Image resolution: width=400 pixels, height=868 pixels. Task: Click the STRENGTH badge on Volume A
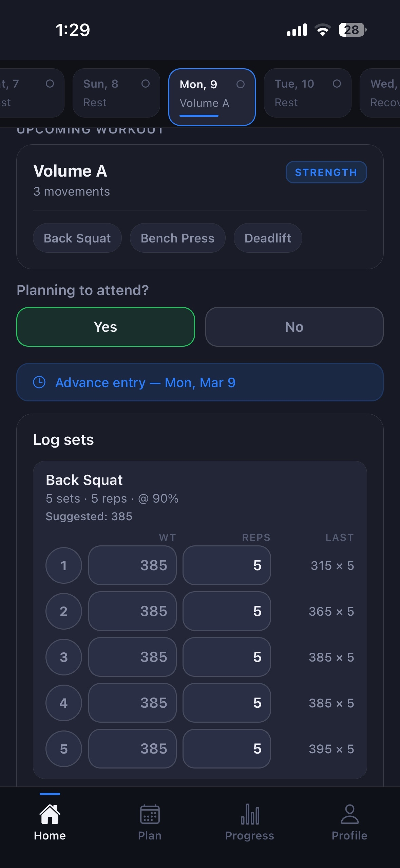[326, 173]
